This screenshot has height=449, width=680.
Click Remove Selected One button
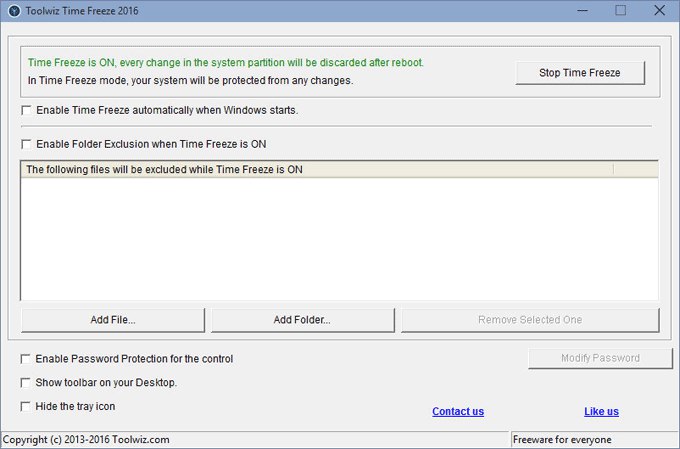pos(530,320)
